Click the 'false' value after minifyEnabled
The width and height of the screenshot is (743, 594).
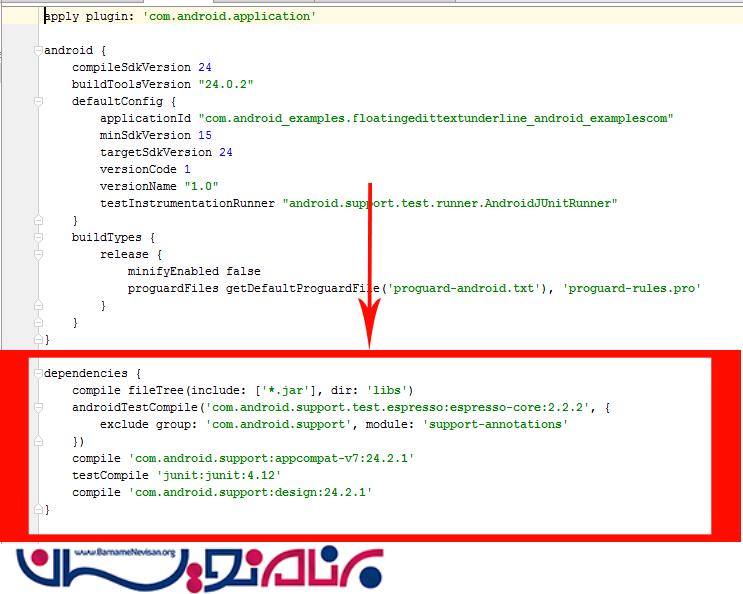[243, 271]
